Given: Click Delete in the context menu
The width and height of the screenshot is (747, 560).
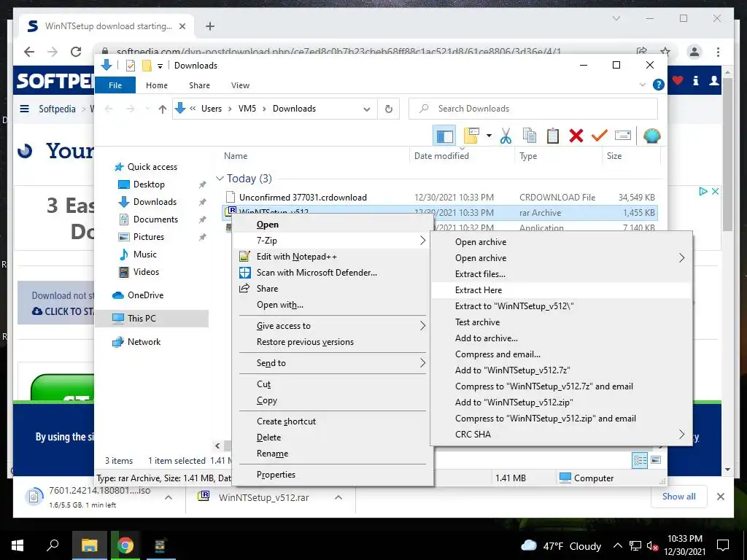Looking at the screenshot, I should pos(333,437).
